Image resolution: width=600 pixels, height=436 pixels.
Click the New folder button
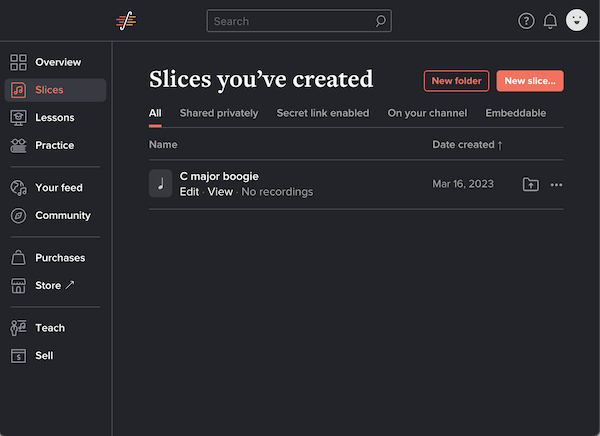tap(456, 81)
